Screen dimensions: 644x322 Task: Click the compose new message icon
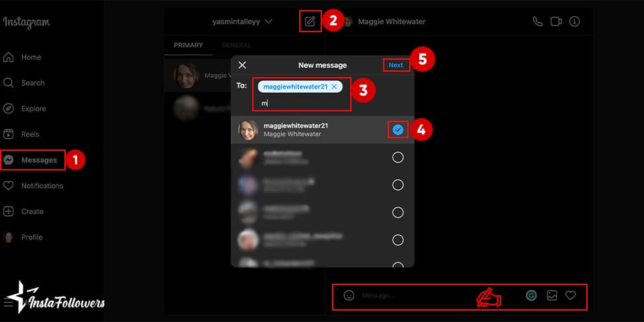point(310,21)
